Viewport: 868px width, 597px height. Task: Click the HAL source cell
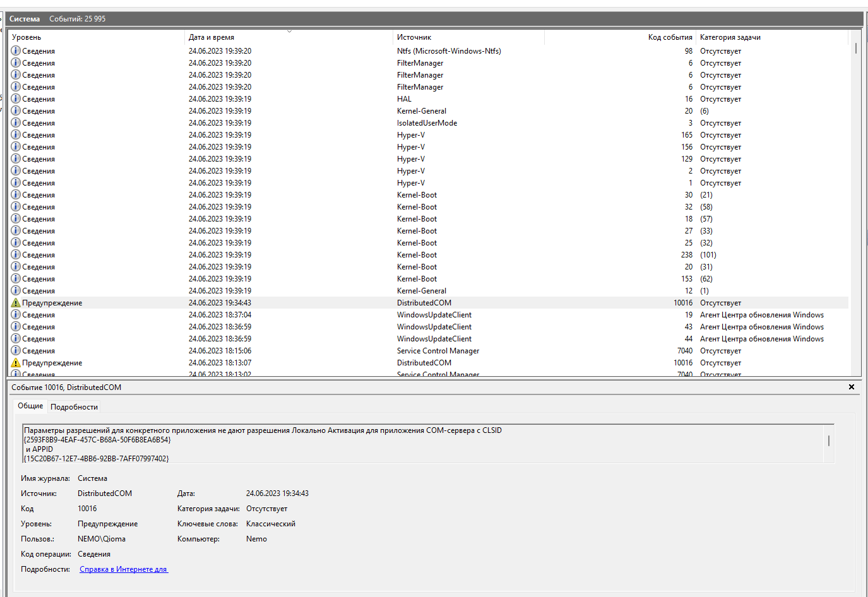tap(404, 99)
